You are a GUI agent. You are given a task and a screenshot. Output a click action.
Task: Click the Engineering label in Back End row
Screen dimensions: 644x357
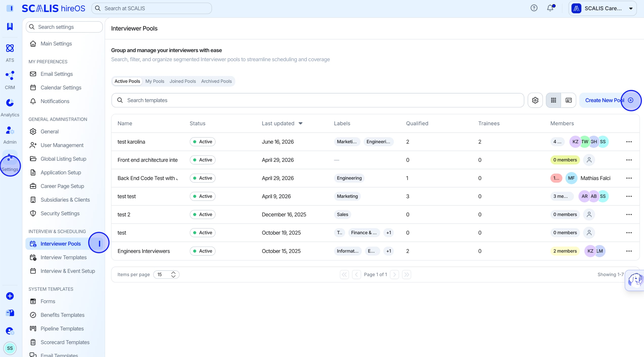(x=349, y=178)
